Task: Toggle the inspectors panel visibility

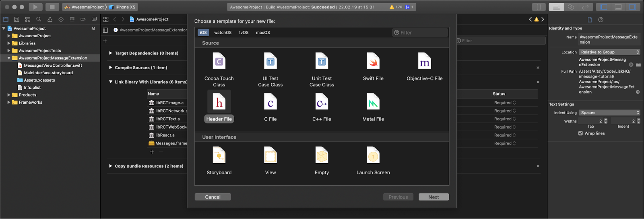Action: pyautogui.click(x=633, y=7)
